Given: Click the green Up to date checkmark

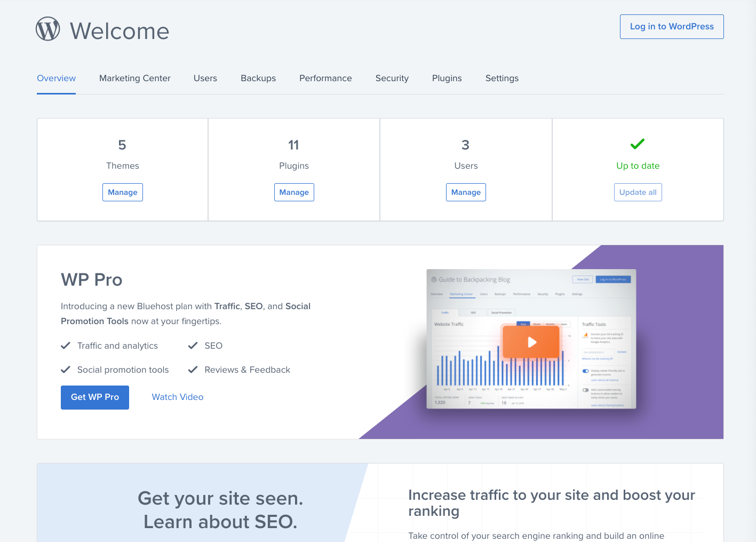Looking at the screenshot, I should [x=638, y=144].
